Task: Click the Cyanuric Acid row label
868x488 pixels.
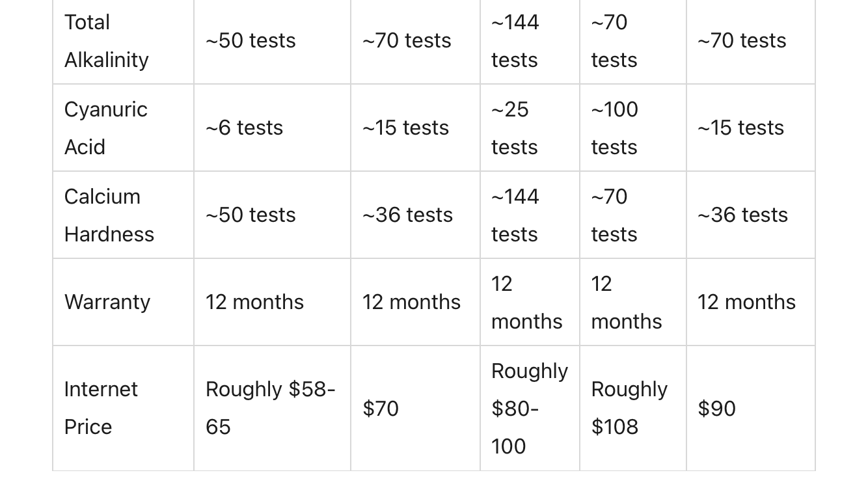Action: tap(123, 128)
